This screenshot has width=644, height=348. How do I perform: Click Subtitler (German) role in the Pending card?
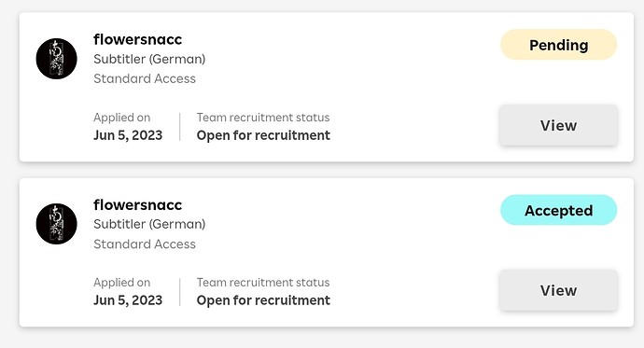149,59
